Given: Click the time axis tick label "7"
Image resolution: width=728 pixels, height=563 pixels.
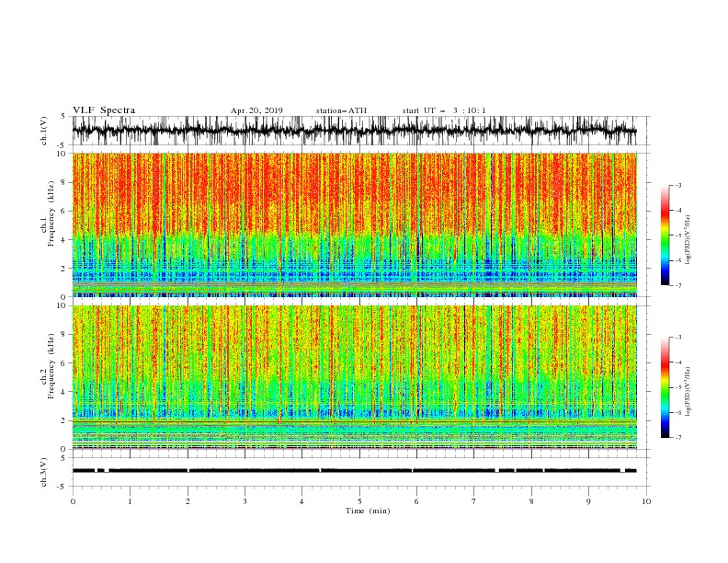Looking at the screenshot, I should pyautogui.click(x=474, y=501).
